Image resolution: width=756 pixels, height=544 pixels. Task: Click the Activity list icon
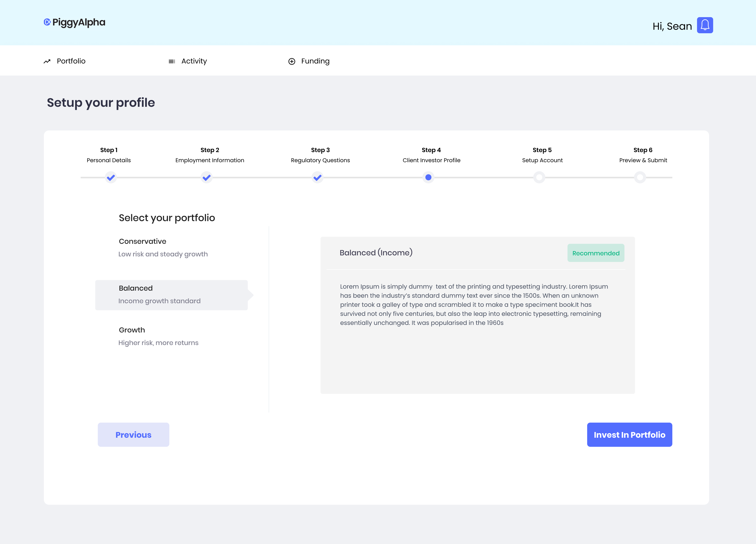(x=172, y=61)
